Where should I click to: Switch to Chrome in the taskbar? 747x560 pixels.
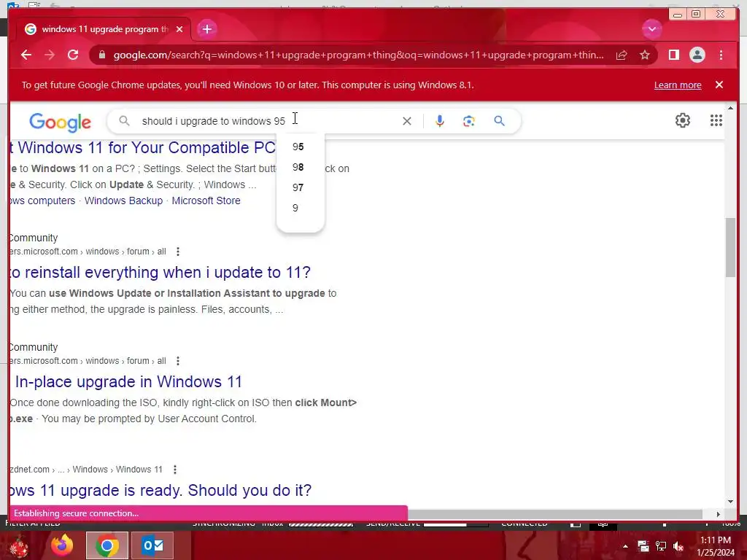coord(107,545)
